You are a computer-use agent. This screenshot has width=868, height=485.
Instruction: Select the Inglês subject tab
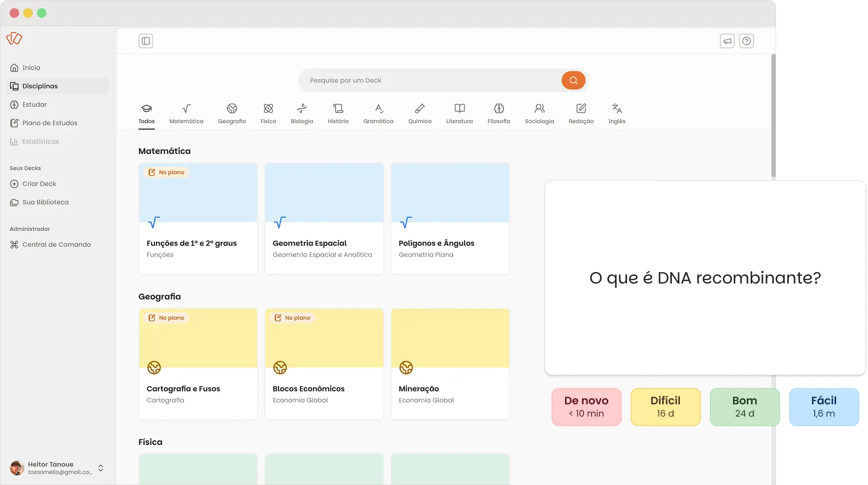coord(617,114)
